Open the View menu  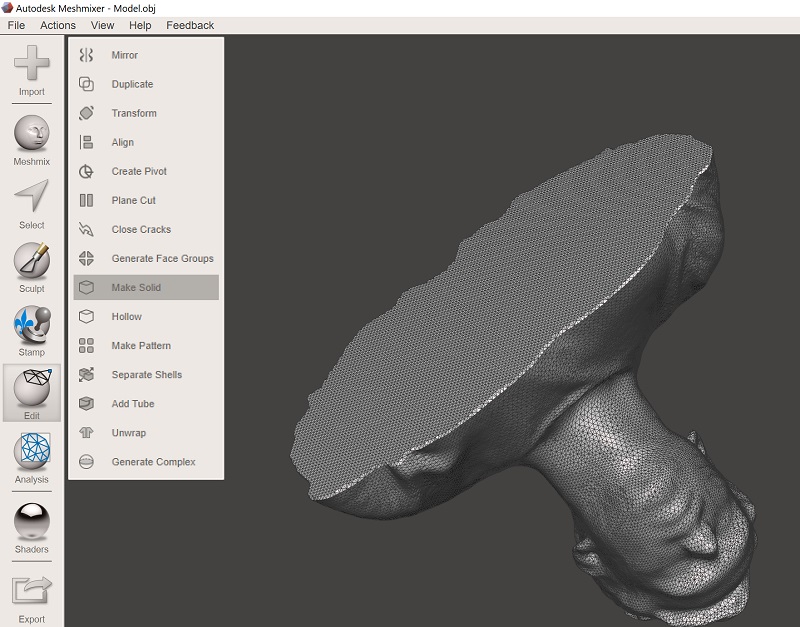[x=102, y=26]
